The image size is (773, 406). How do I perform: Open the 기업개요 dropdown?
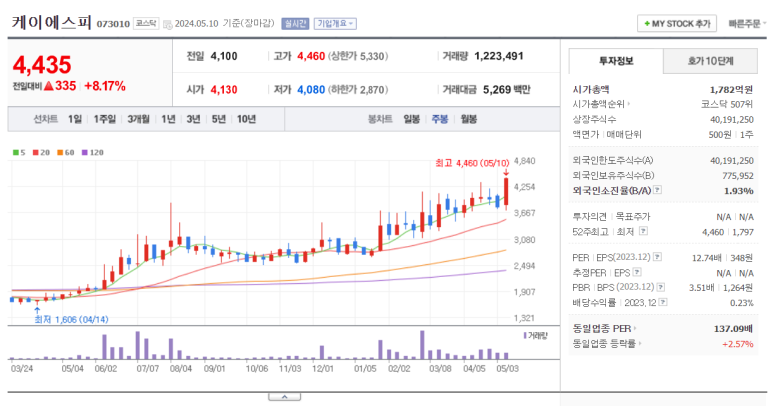tap(335, 24)
